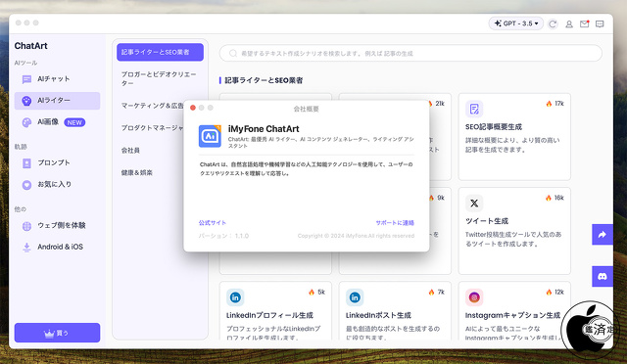Click the download icon beside Android & iOS
This screenshot has width=627, height=364.
coord(26,248)
